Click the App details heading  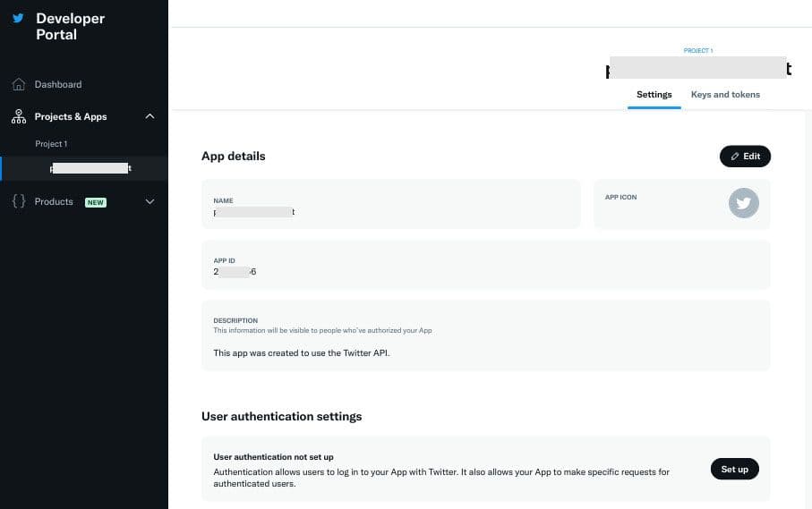pyautogui.click(x=233, y=157)
